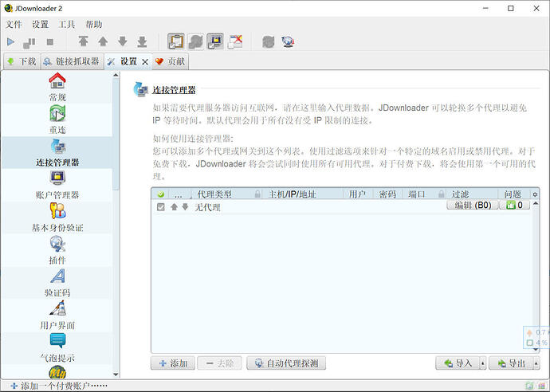Screen dimensions: 550x392
Task: Click the 导出 export button
Action: [x=511, y=363]
